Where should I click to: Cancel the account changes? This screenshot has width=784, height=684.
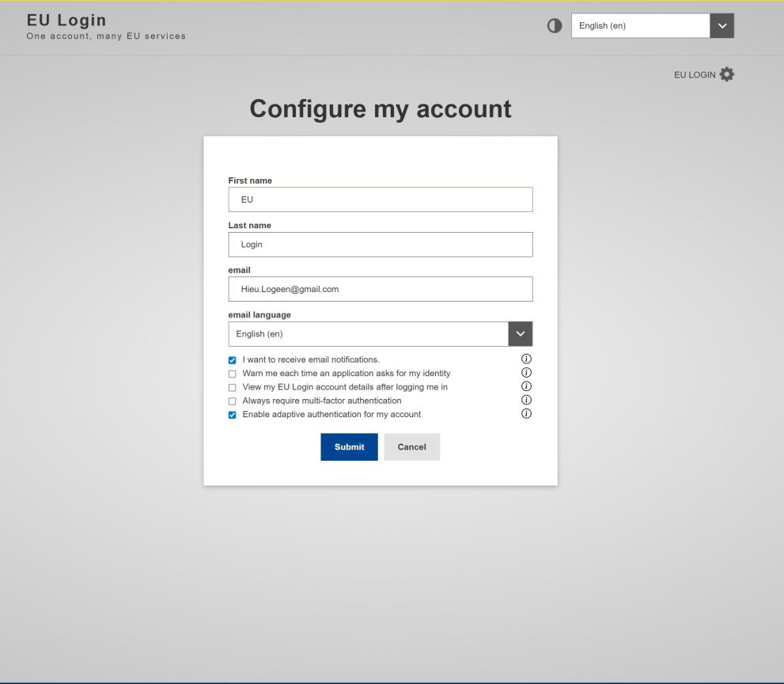point(411,446)
